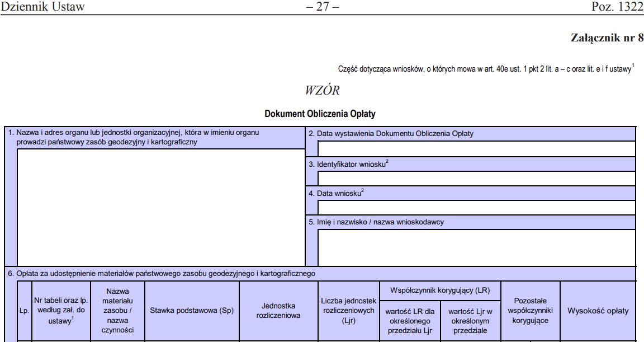
Task: Click 'Nazwa materiału zasobu' column header
Action: click(119, 311)
